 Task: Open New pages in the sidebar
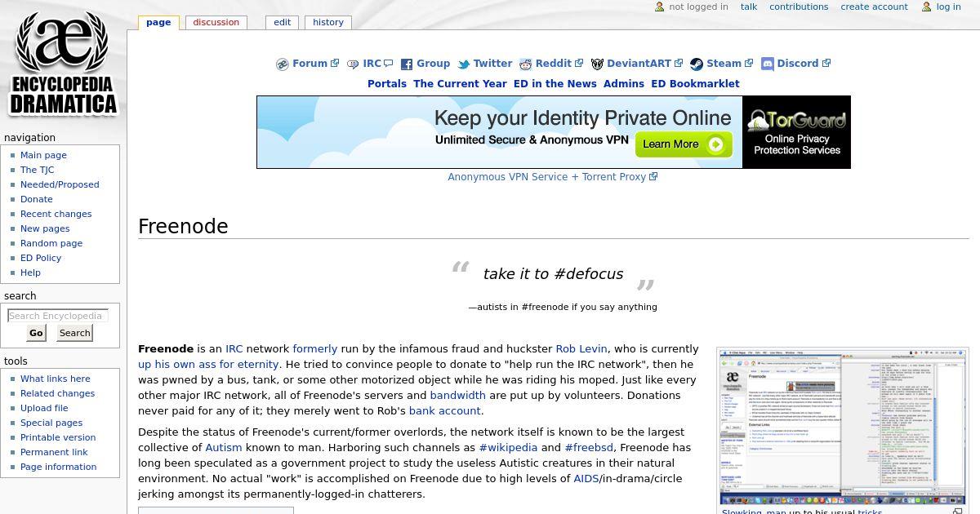(x=45, y=228)
